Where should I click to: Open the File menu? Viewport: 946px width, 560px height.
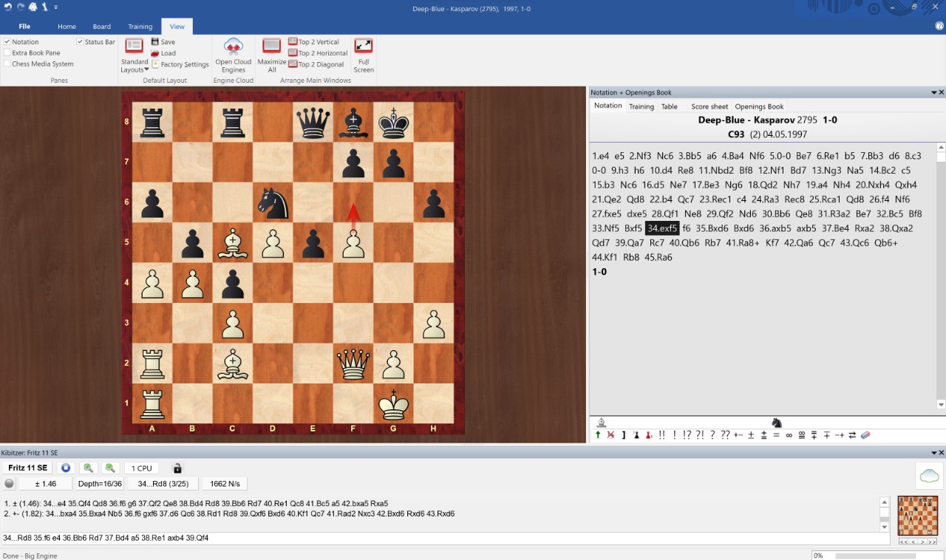click(24, 27)
